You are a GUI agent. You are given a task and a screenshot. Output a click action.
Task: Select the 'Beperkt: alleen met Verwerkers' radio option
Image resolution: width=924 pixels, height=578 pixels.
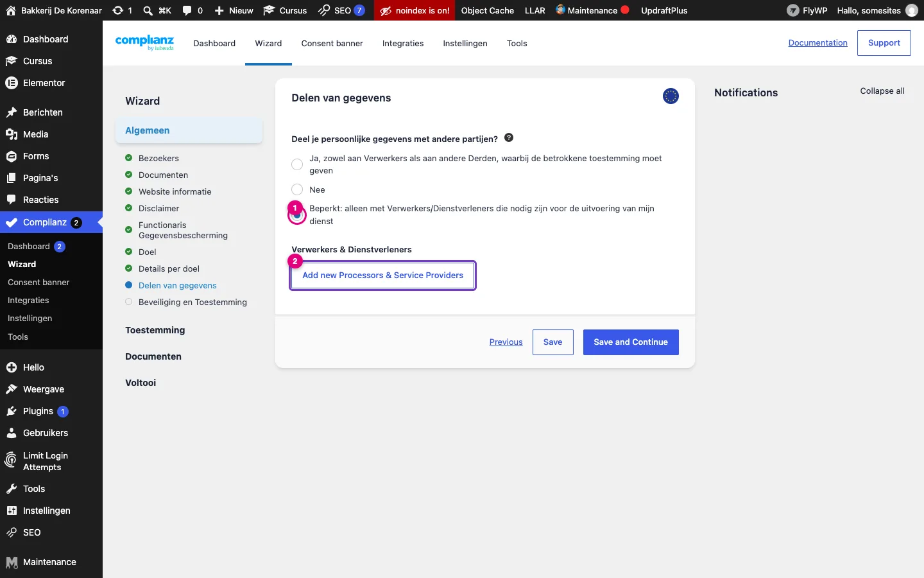click(297, 216)
